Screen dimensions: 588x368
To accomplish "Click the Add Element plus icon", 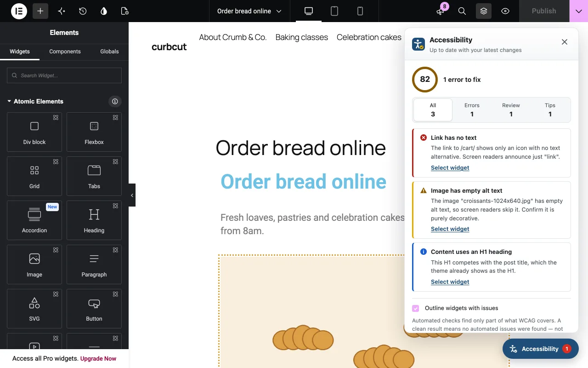I will pyautogui.click(x=40, y=11).
